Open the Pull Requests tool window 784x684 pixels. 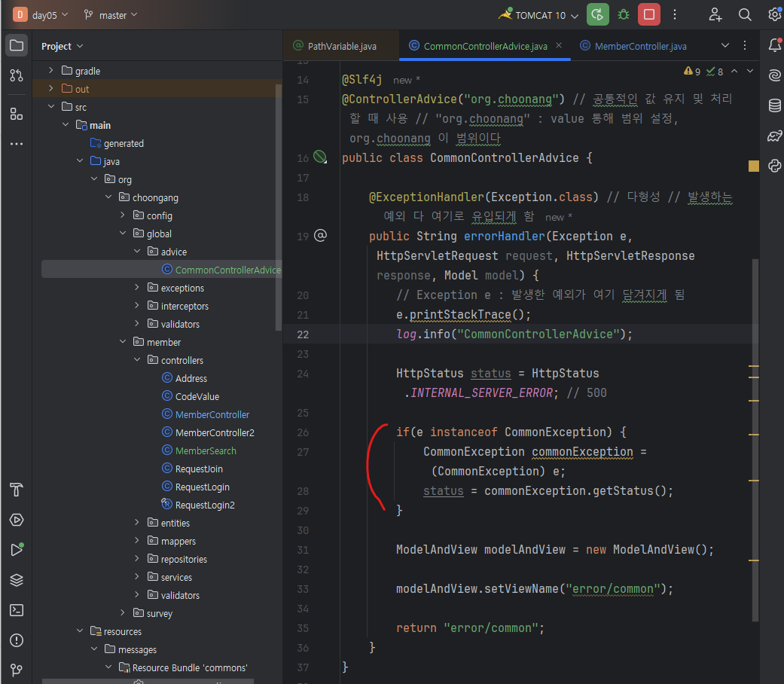coord(17,75)
